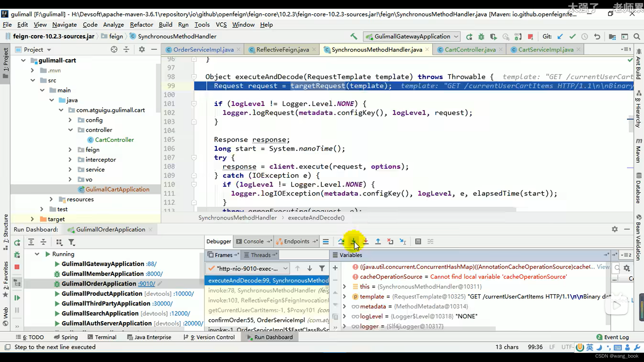Click the Build project hammer icon
The image size is (644, 362).
tap(354, 37)
